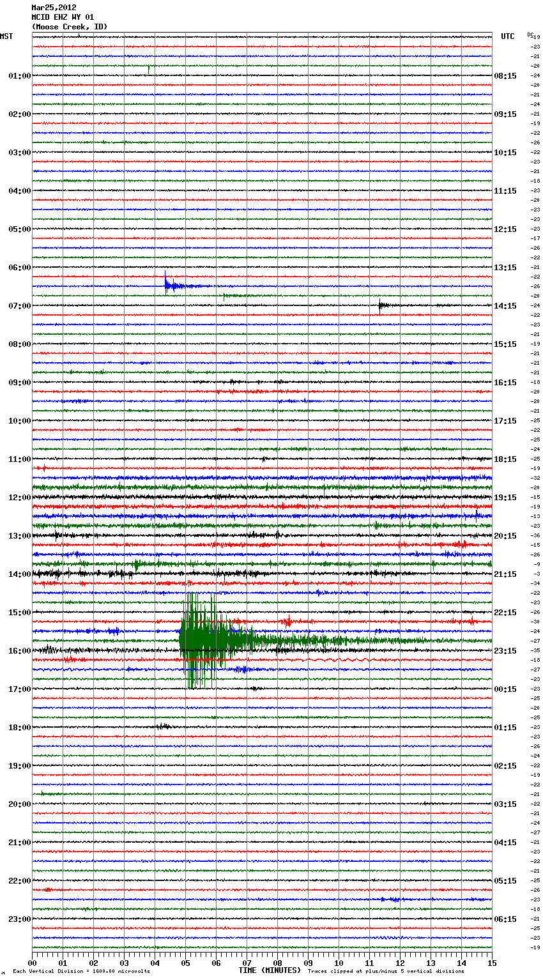Select the 16:00 MST time label
This screenshot has width=543, height=980.
tap(19, 651)
